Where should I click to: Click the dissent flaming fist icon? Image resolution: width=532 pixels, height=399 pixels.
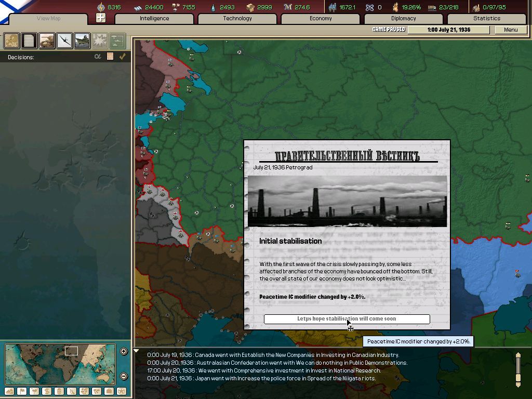point(395,7)
